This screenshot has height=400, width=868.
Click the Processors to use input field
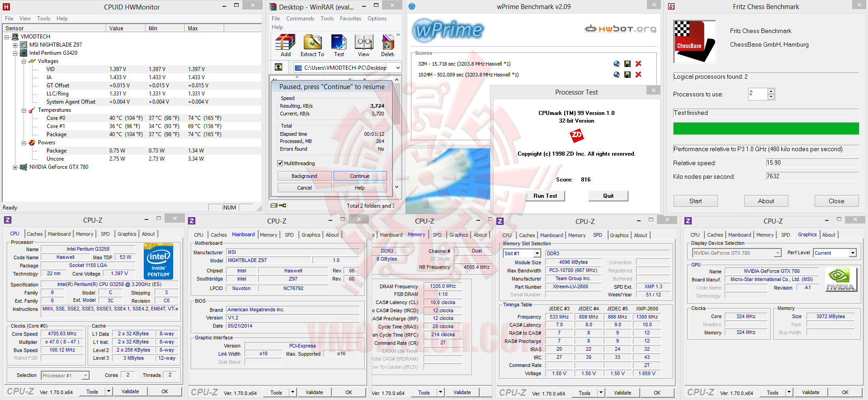758,94
